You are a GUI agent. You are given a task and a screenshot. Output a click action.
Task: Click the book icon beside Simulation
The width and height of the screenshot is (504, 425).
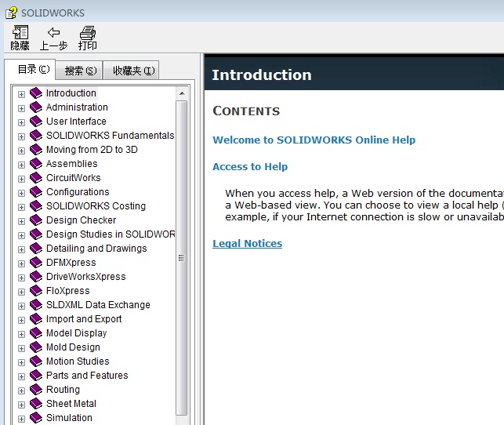pos(36,418)
